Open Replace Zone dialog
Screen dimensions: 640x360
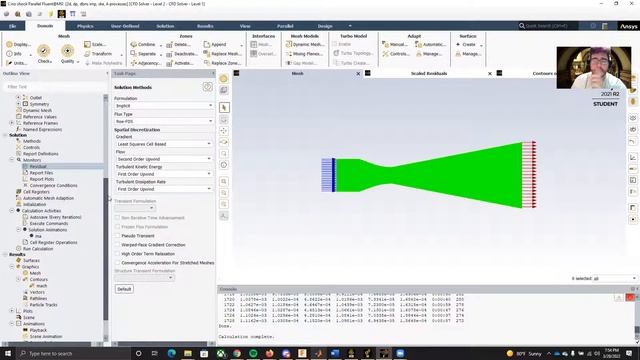tap(222, 63)
